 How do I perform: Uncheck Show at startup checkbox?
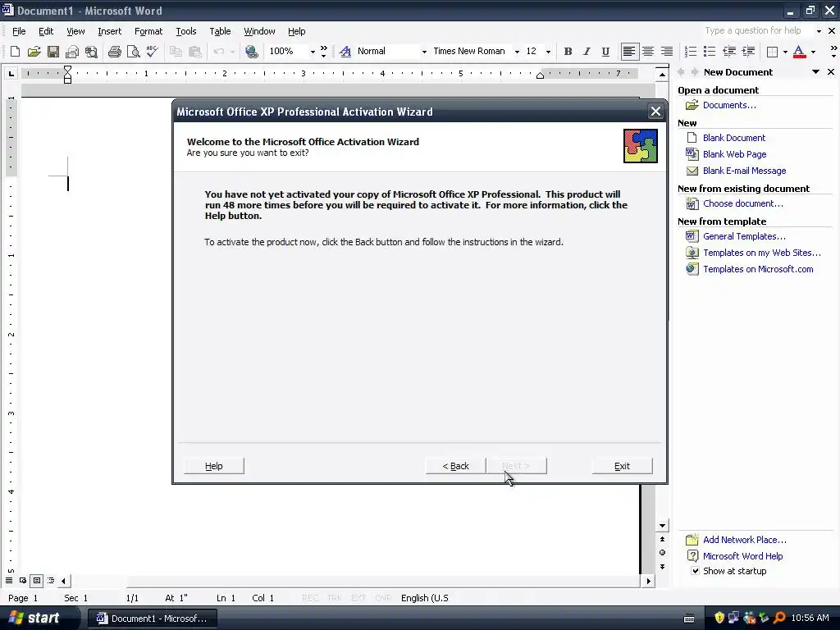click(695, 571)
